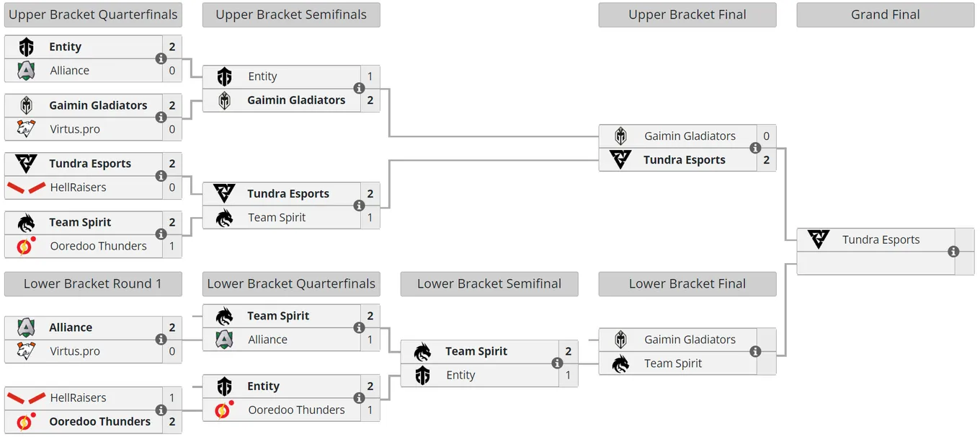980x437 pixels.
Task: Click Virtus.pro in Lower Bracket Round 1
Action: tap(75, 351)
